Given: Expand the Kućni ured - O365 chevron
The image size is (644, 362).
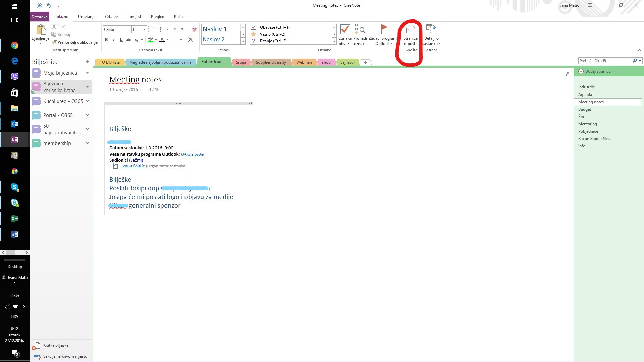Looking at the screenshot, I should [x=87, y=101].
